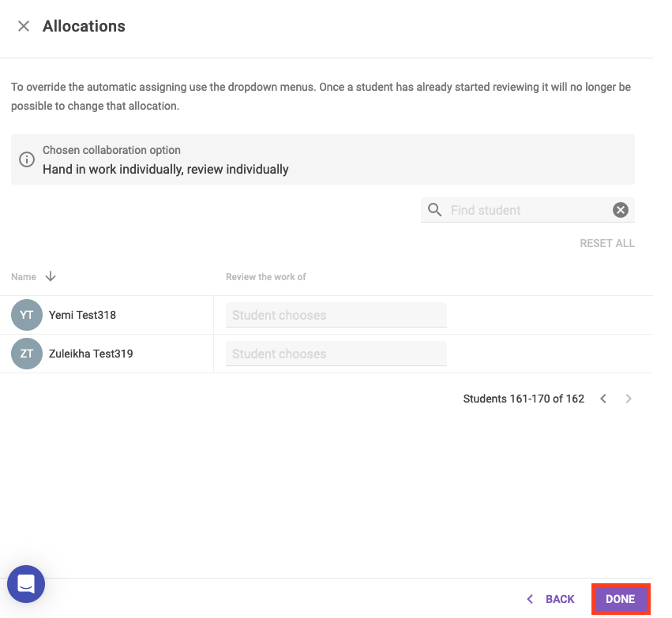Select the Yemi Test318 student name
The height and width of the screenshot is (618, 672).
pyautogui.click(x=82, y=315)
